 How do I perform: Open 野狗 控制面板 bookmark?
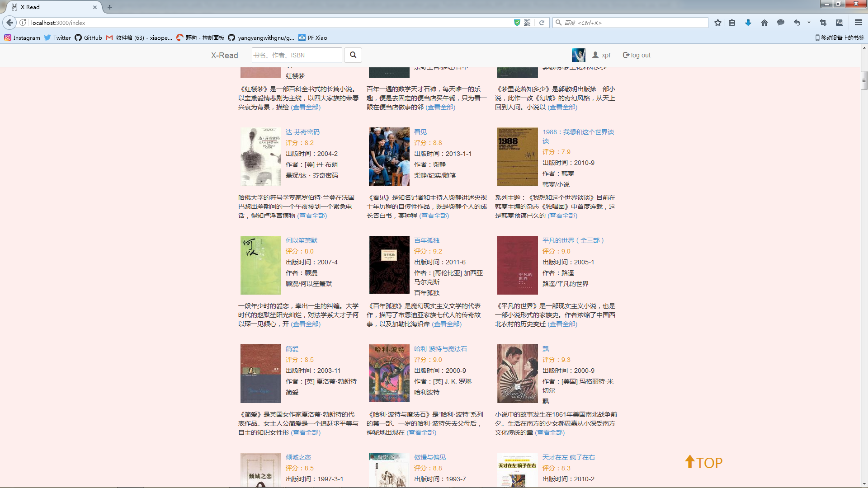(200, 38)
